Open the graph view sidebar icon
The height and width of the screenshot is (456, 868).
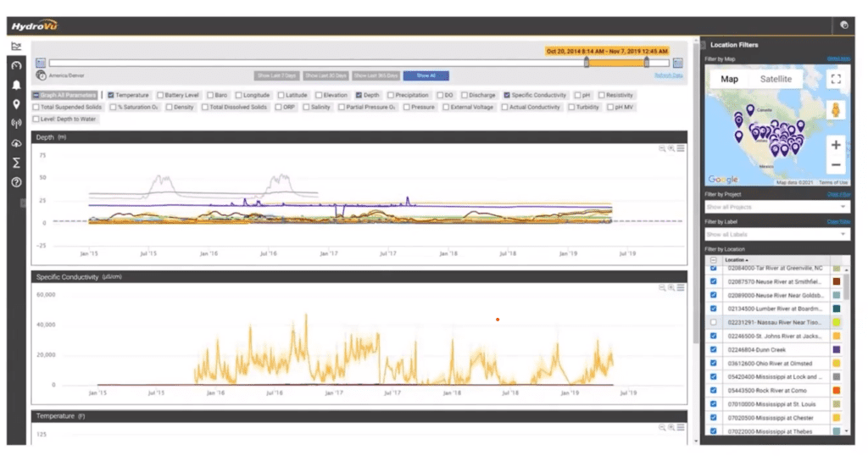(16, 47)
